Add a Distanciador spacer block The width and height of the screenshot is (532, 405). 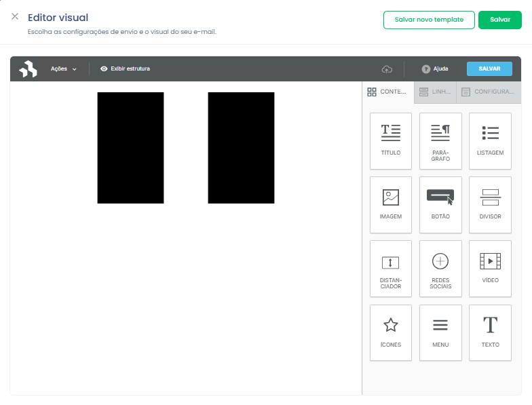[x=391, y=269]
